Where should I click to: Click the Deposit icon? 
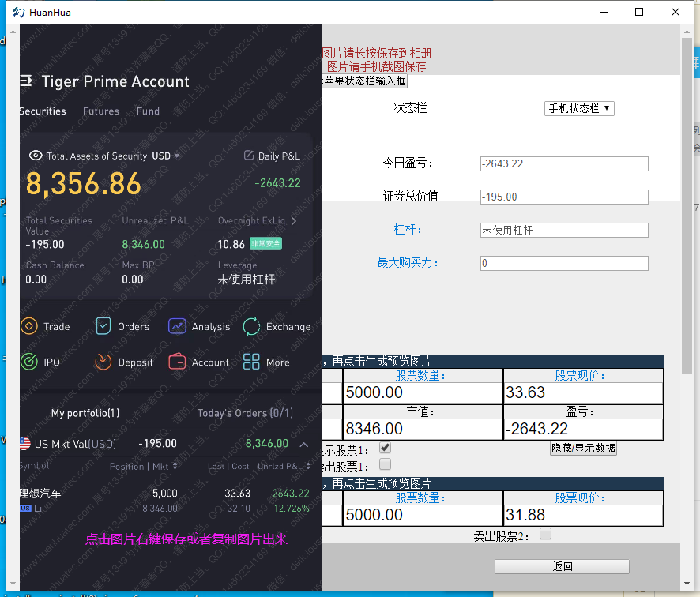pos(103,362)
